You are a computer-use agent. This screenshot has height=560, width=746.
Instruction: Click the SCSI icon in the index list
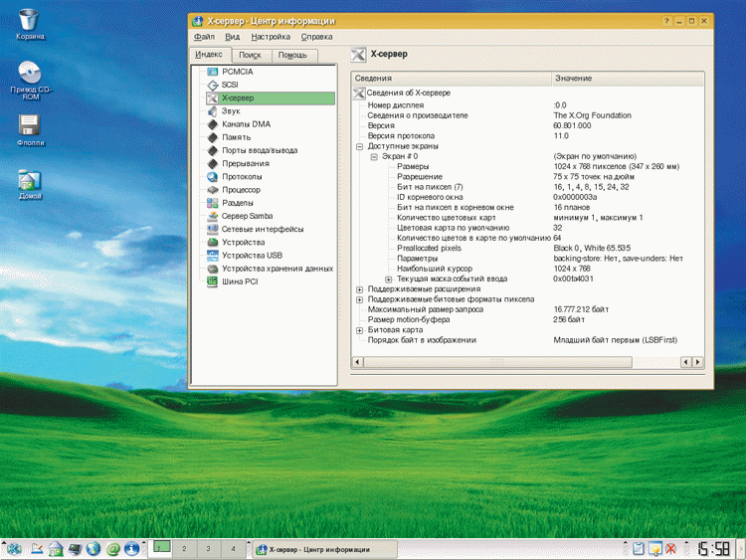point(212,85)
